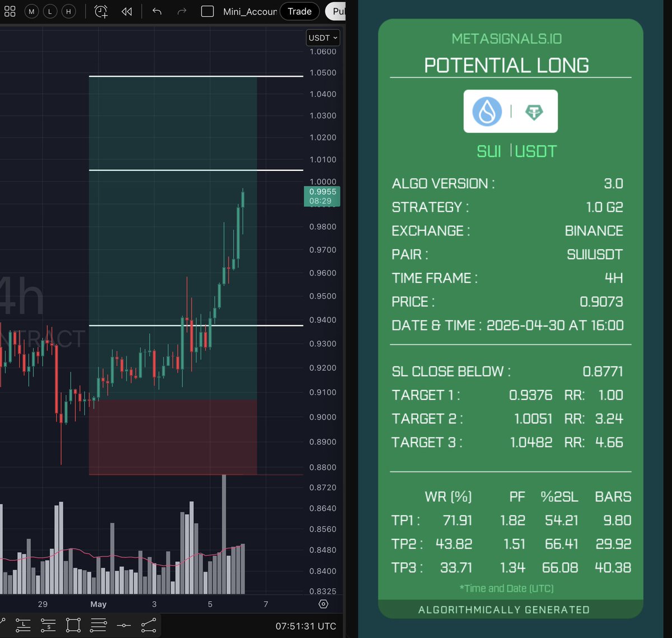Undo the last chart action
The image size is (672, 638).
tap(157, 11)
